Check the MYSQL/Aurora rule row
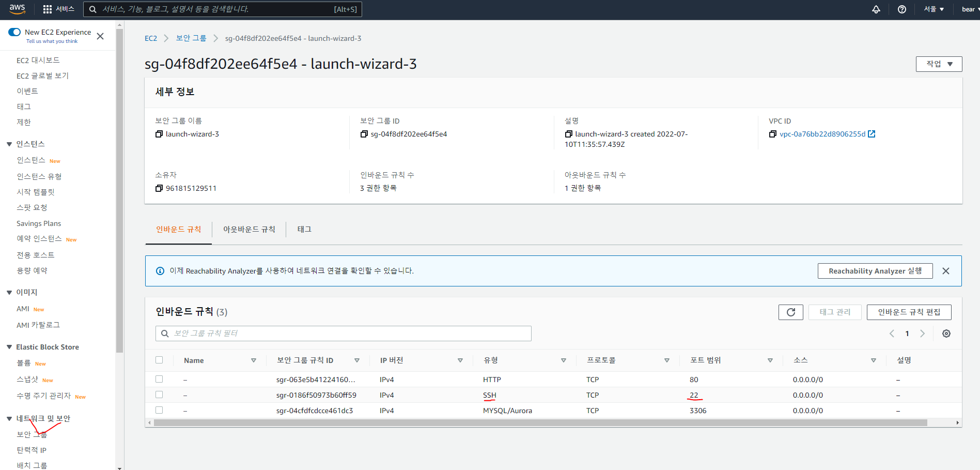Screen dimensions: 980x470 [x=159, y=410]
